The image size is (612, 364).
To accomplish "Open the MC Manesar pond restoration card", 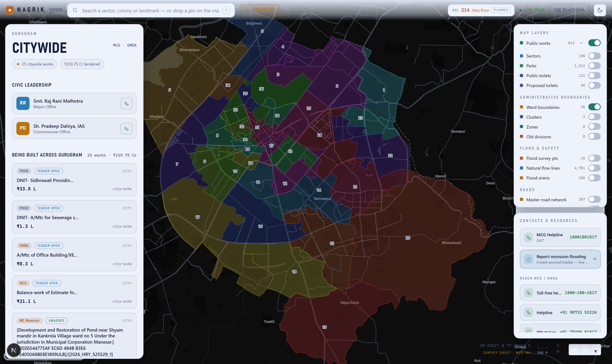I will pyautogui.click(x=74, y=336).
